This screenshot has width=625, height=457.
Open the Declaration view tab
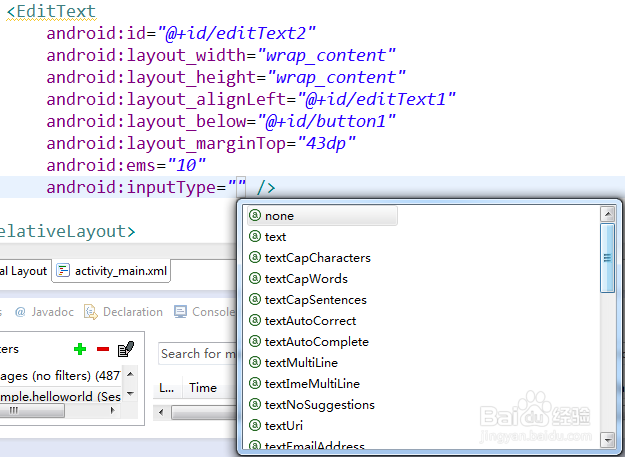[x=123, y=312]
